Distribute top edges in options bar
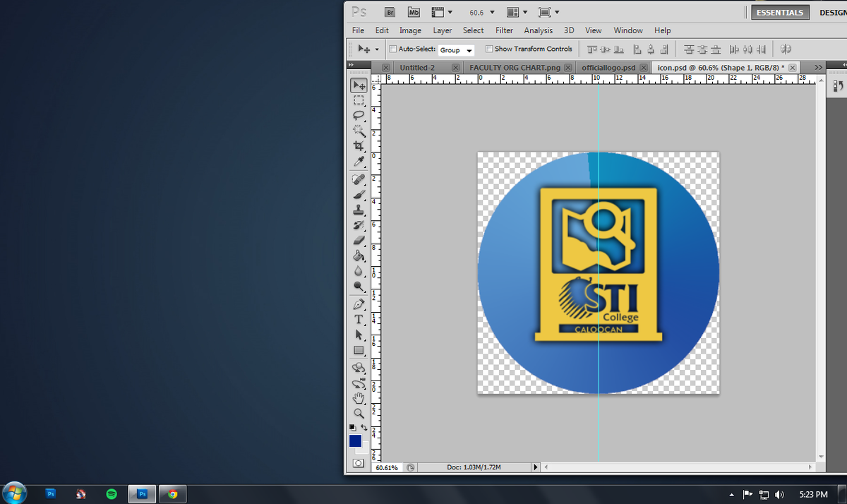The image size is (847, 504). click(x=689, y=49)
